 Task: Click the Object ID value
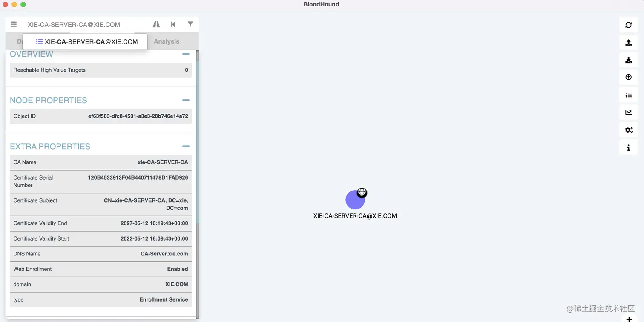click(138, 116)
